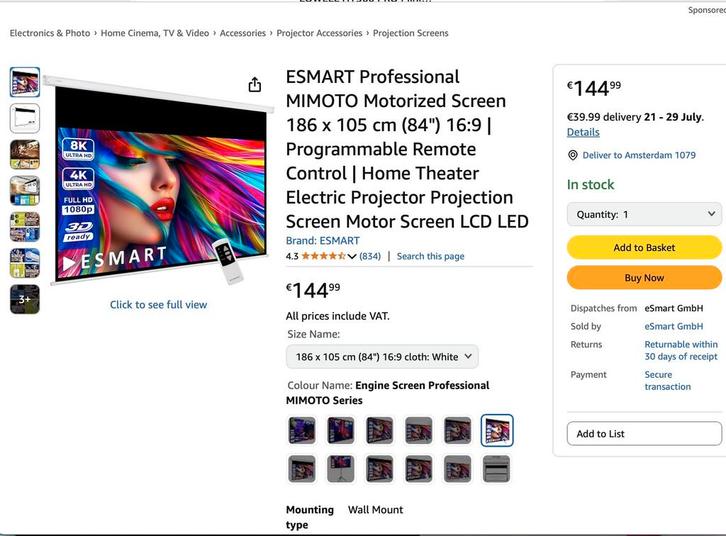This screenshot has height=536, width=726.
Task: Select the first product image thumbnail
Action: pos(25,82)
